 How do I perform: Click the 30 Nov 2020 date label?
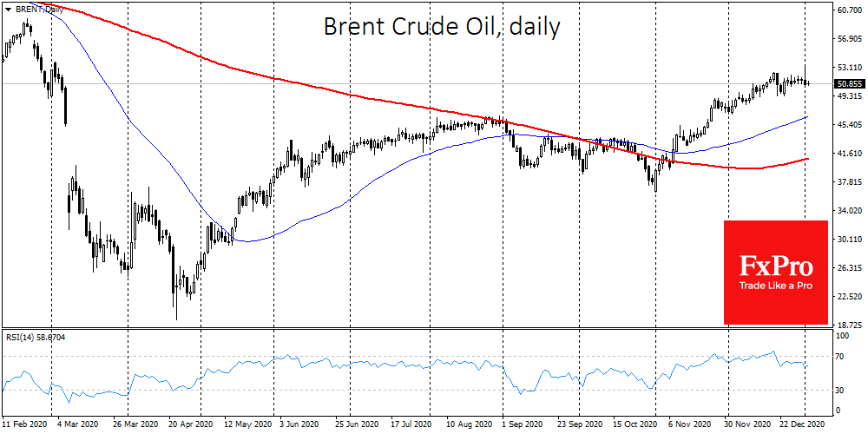746,423
